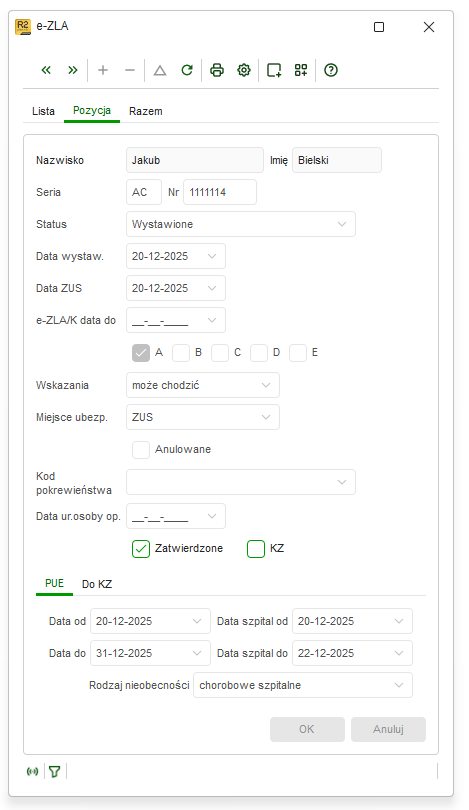Screen dimensions: 469x810
Task: Switch to the Lista tab
Action: [x=43, y=111]
